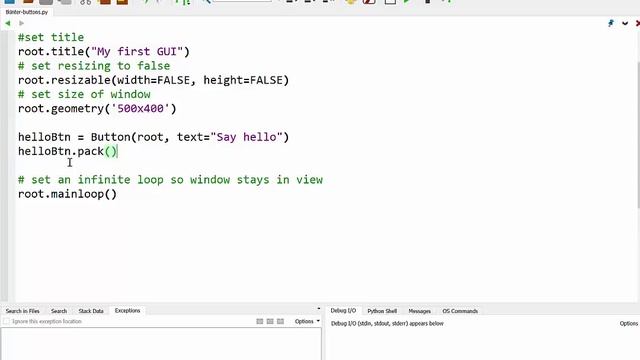The width and height of the screenshot is (640, 360).
Task: Click the 'helloBtn = Button(root, text="Say hello")' line
Action: [x=153, y=137]
